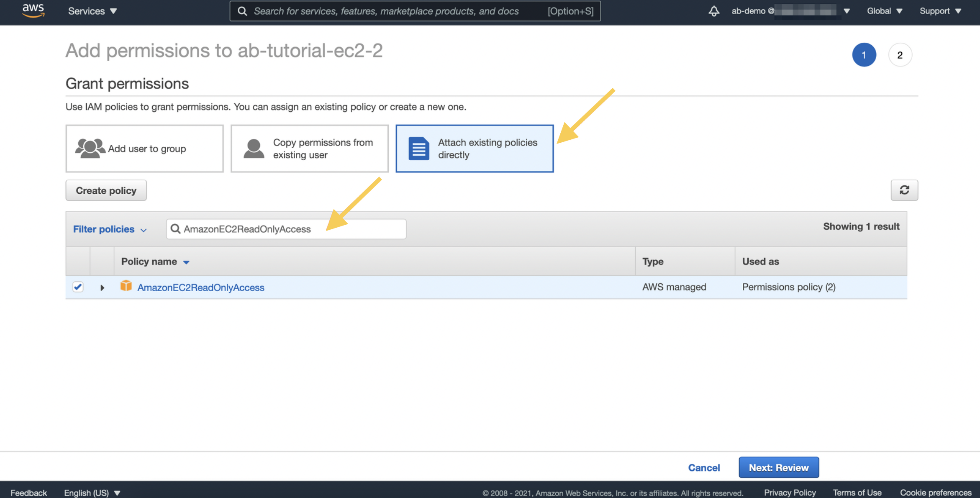The height and width of the screenshot is (498, 980).
Task: Click the single user silhouette icon
Action: coord(254,149)
